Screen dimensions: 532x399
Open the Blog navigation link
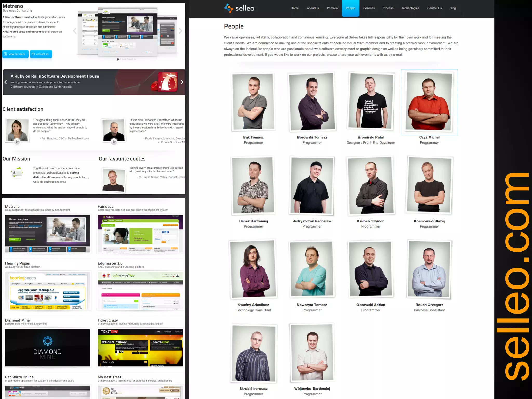453,8
